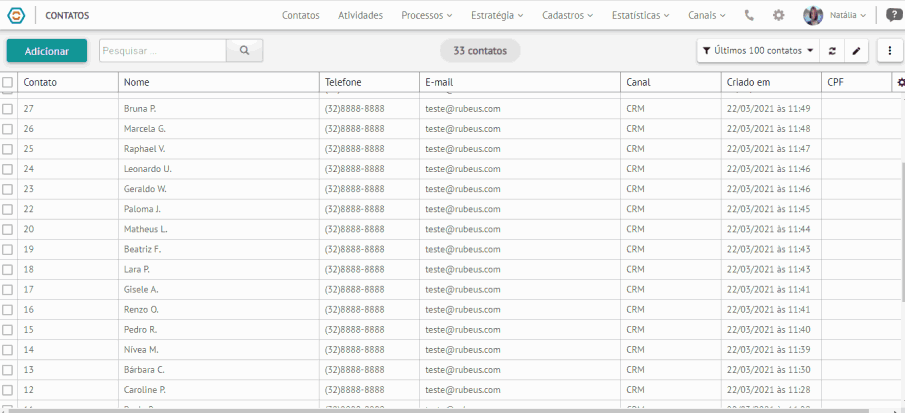Click the pencil edit filter icon
The image size is (905, 413).
857,51
